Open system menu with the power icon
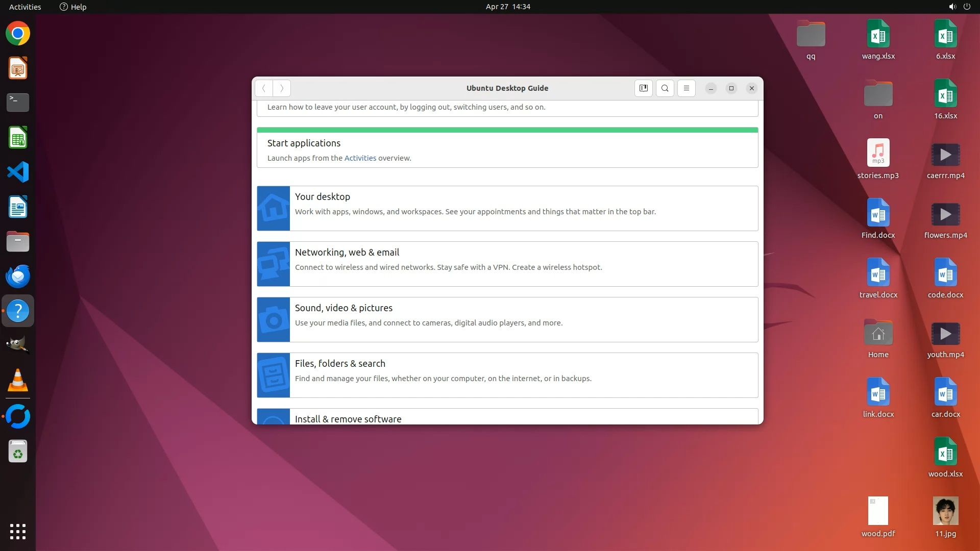Screen dimensions: 980x551 click(x=966, y=7)
